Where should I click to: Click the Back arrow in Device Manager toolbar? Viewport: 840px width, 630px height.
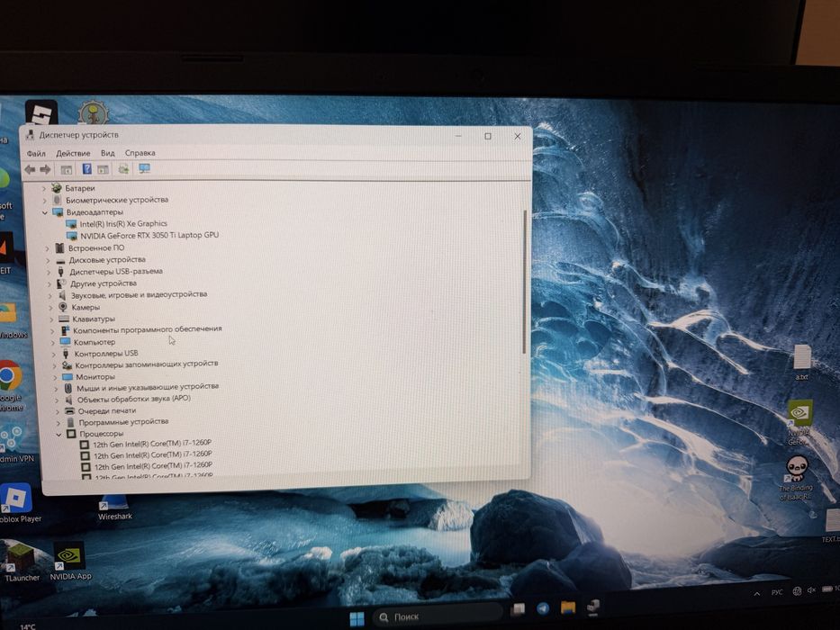30,169
